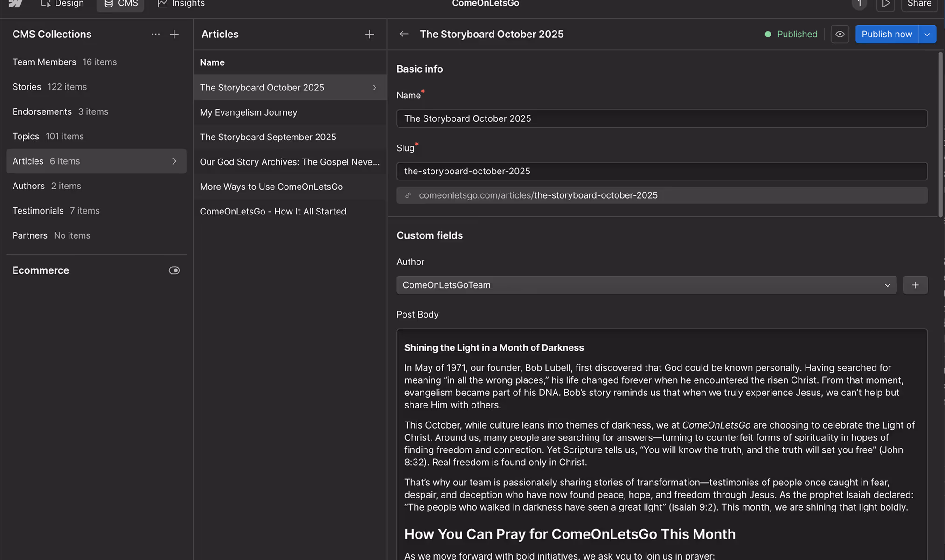The width and height of the screenshot is (945, 560).
Task: Switch to the Insights tab
Action: tap(181, 4)
